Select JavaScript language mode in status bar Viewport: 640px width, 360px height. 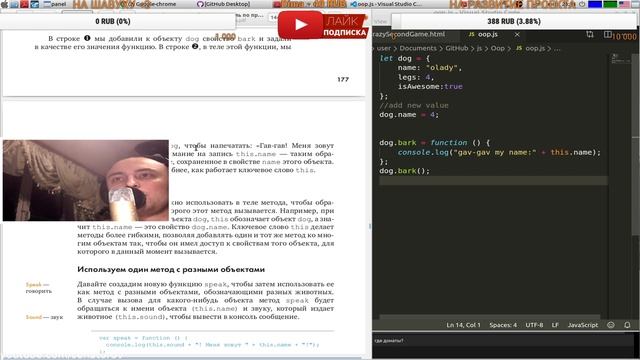click(x=582, y=325)
